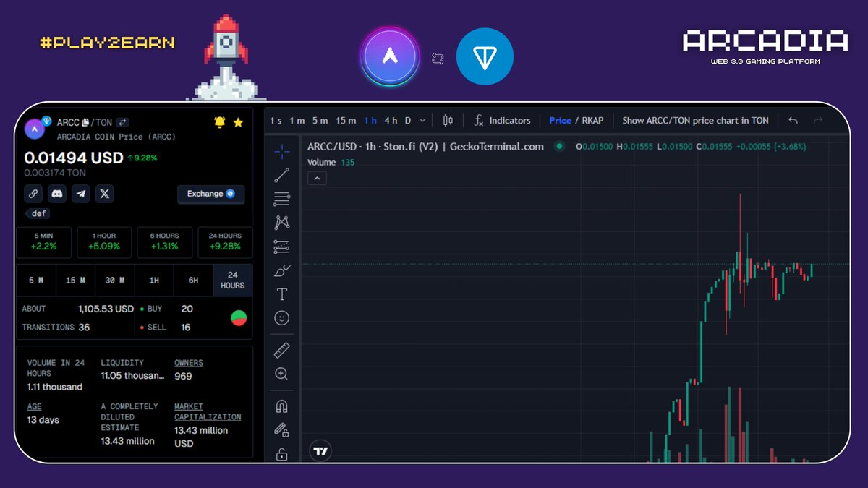The image size is (868, 488).
Task: Select the 24 HOURS stats tab
Action: [233, 281]
